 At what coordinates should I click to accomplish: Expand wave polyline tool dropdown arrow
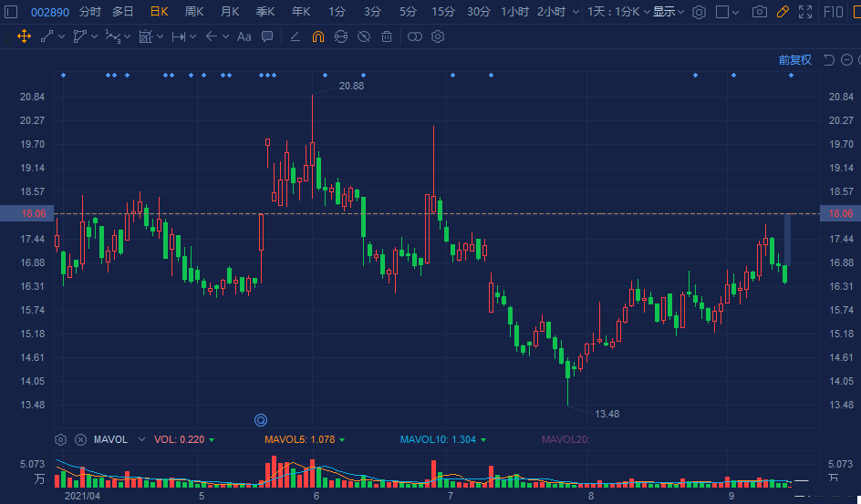tap(128, 36)
